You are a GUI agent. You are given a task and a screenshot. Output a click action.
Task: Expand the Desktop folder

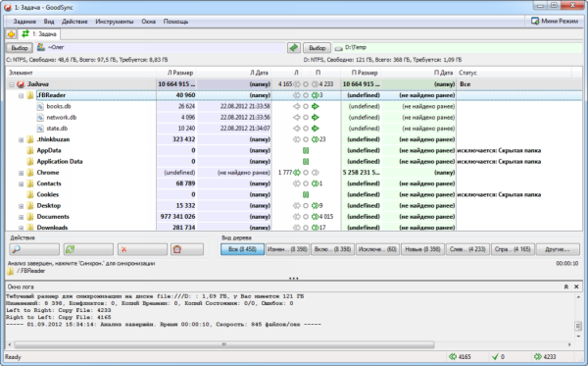(x=21, y=206)
